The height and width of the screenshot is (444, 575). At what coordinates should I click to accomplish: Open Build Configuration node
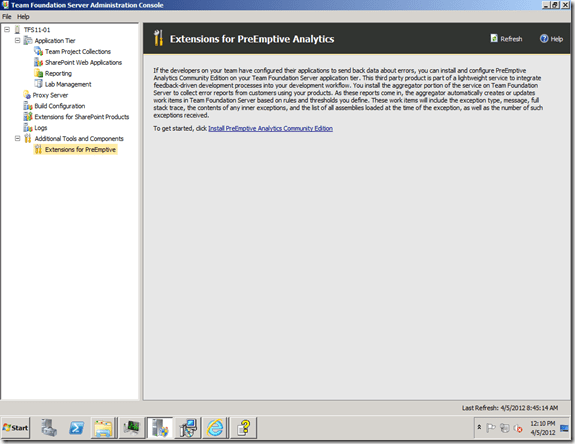coord(60,106)
